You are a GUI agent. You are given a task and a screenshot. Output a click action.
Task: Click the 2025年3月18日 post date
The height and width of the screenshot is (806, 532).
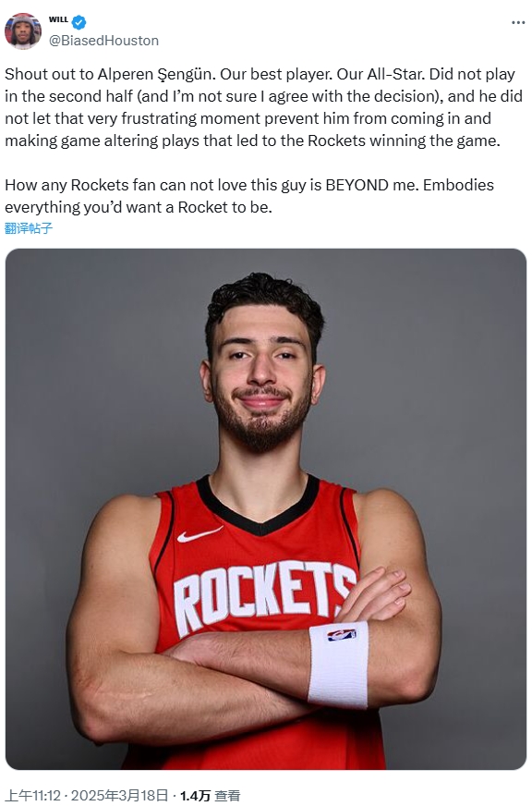(120, 796)
